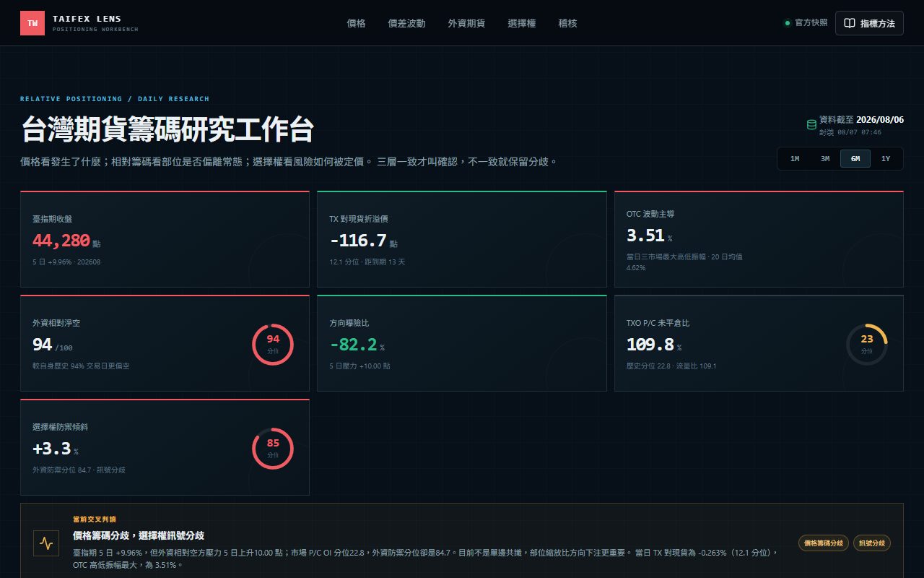Open the 稽核 navigation item
Viewport: 924px width, 578px height.
568,23
